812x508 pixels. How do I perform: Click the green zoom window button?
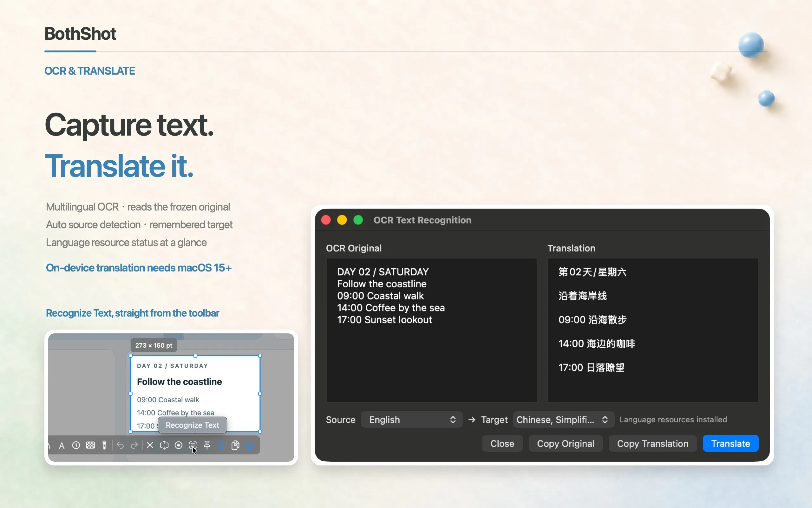point(358,220)
